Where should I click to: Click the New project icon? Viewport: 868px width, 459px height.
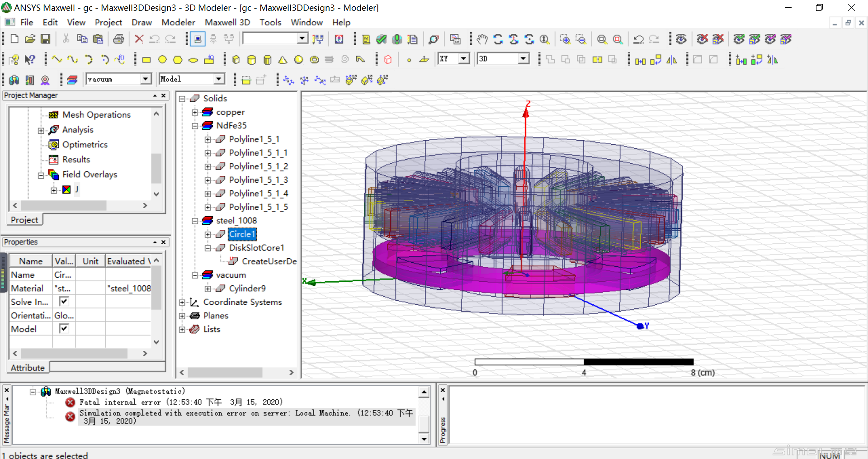(14, 39)
